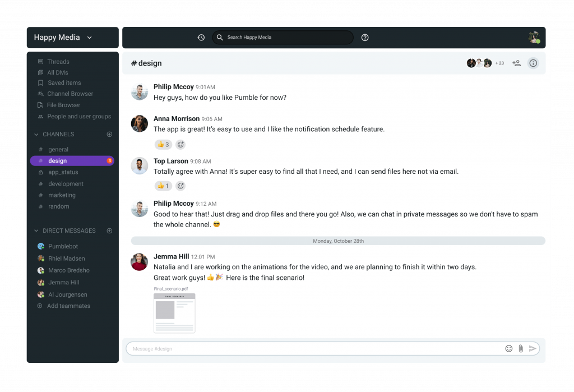Click the name Anna Morrison in chat

[177, 119]
